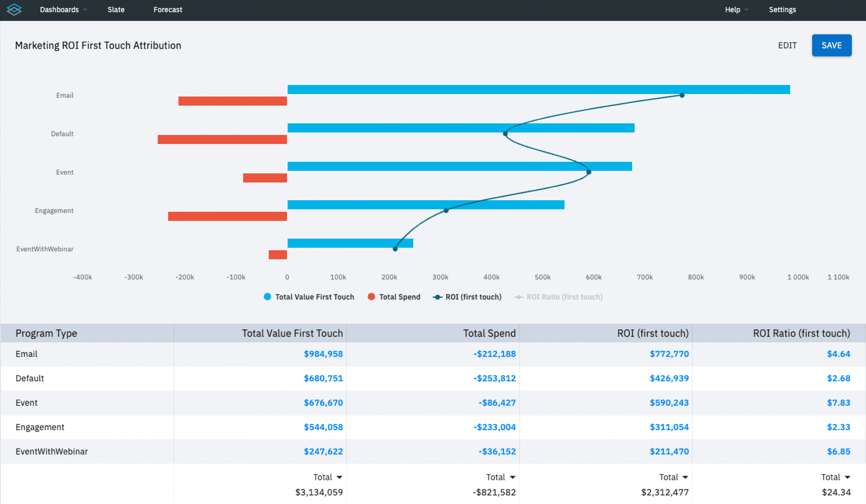Open the Dashboards dropdown menu
The image size is (866, 504).
tap(63, 9)
